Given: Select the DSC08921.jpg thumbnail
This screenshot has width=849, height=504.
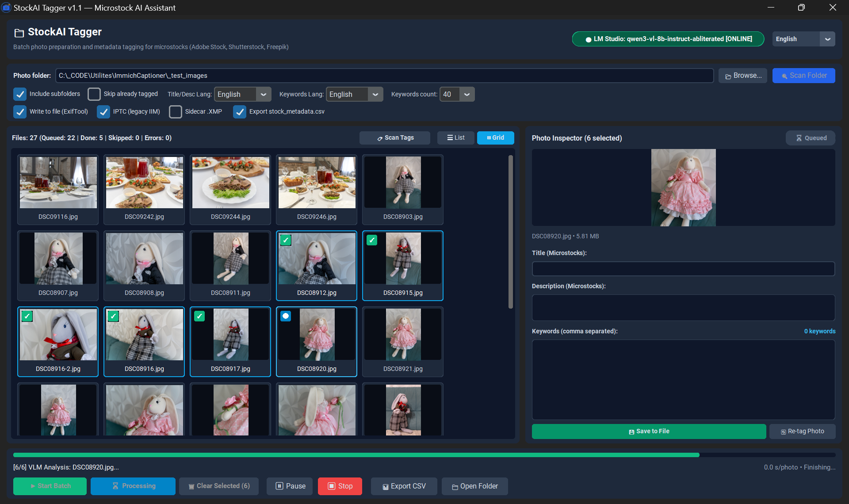Looking at the screenshot, I should click(x=403, y=341).
